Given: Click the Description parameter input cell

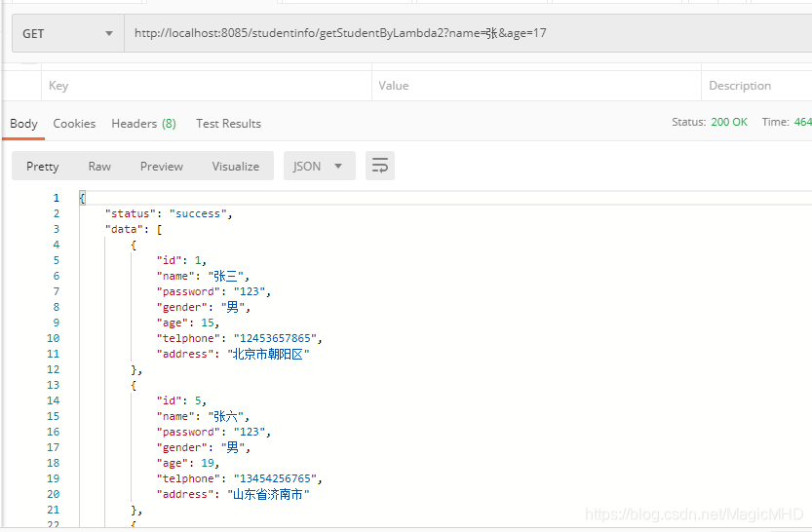Looking at the screenshot, I should (756, 86).
